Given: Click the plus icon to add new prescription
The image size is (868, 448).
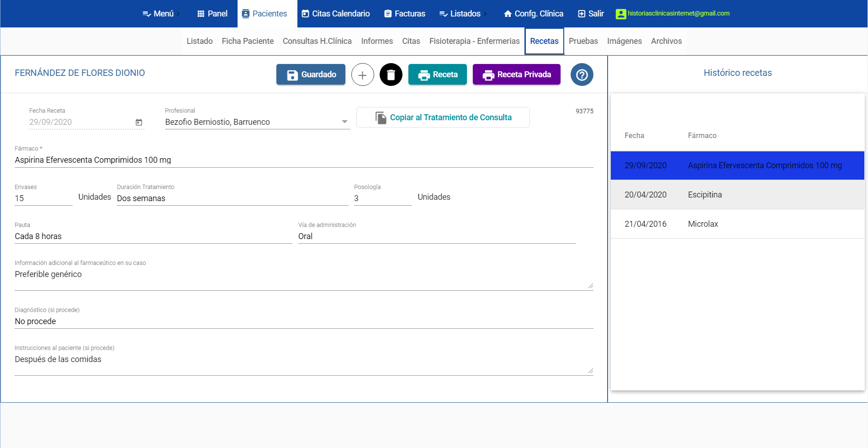Looking at the screenshot, I should pyautogui.click(x=362, y=75).
